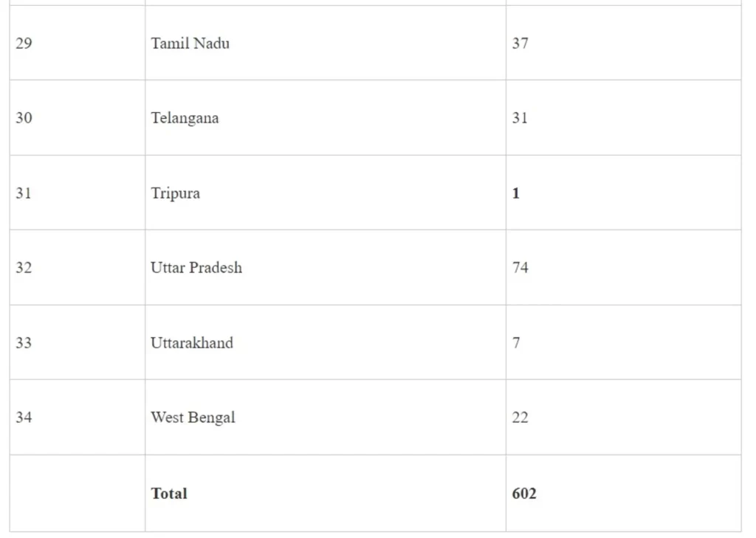Select the Uttar Pradesh cell
Image resolution: width=756 pixels, height=538 pixels.
[x=196, y=268]
